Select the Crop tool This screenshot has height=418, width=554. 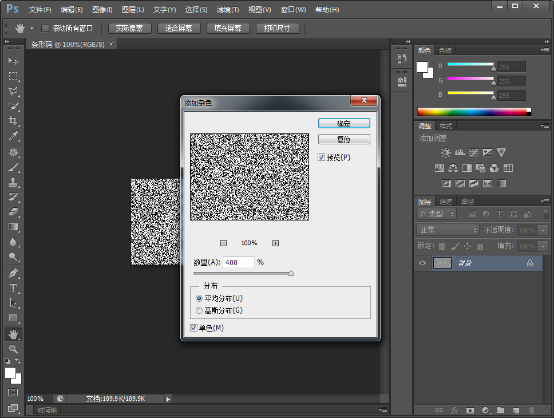coord(13,121)
